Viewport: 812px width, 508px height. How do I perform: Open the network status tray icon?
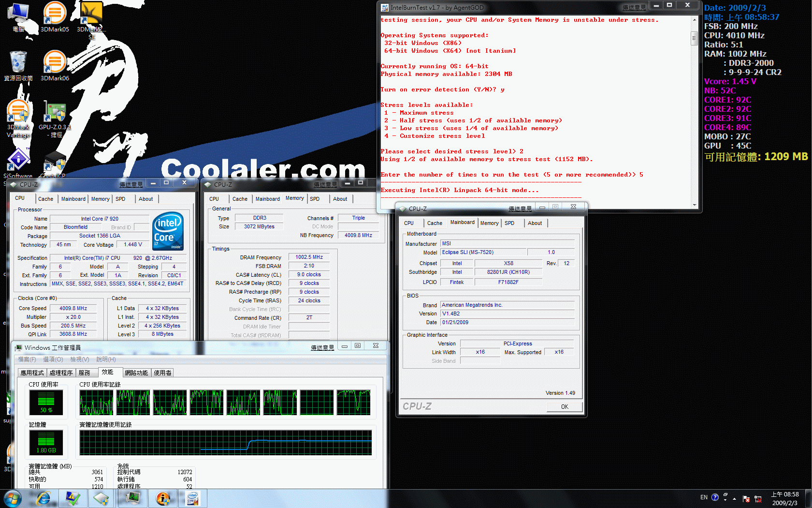757,499
